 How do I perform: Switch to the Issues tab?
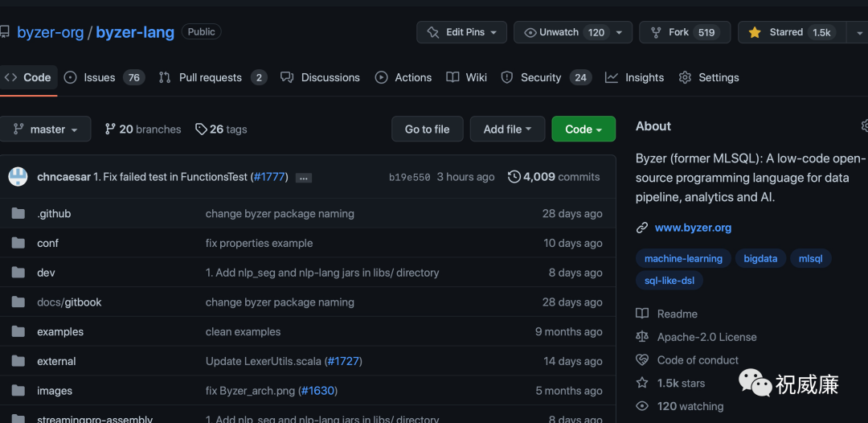click(x=100, y=78)
